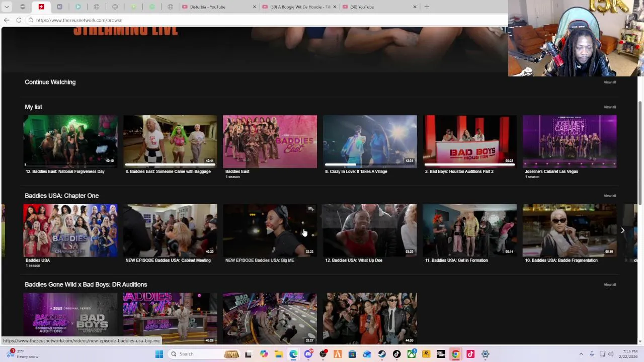Click microphone icon in system tray
This screenshot has height=362, width=644.
[x=592, y=354]
